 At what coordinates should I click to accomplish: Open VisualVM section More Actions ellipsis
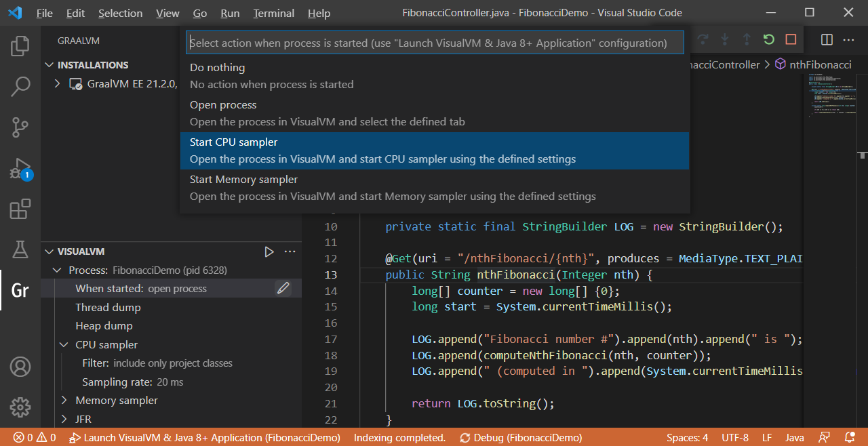(290, 251)
